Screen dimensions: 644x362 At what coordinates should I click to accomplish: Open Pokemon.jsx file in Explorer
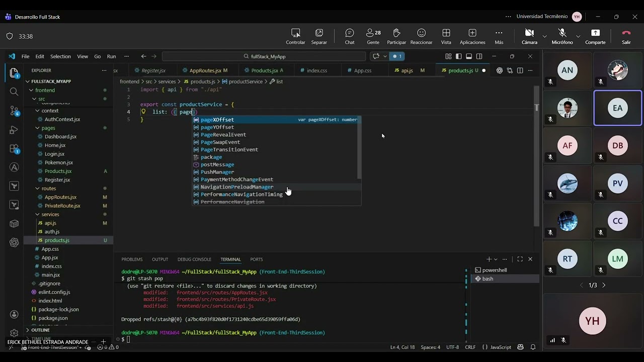(59, 162)
